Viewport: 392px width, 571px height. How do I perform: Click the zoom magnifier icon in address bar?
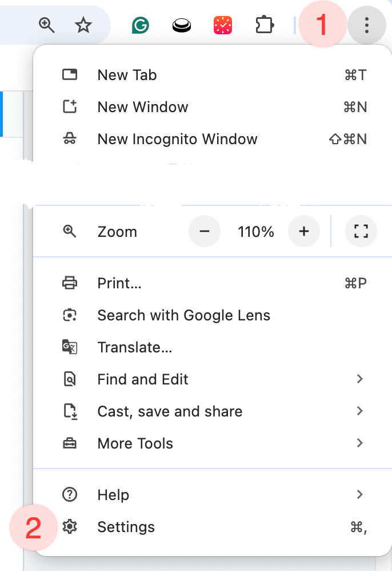point(46,25)
